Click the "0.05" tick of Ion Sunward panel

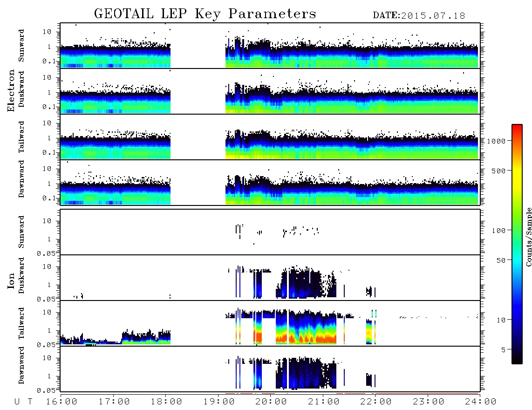[46, 253]
